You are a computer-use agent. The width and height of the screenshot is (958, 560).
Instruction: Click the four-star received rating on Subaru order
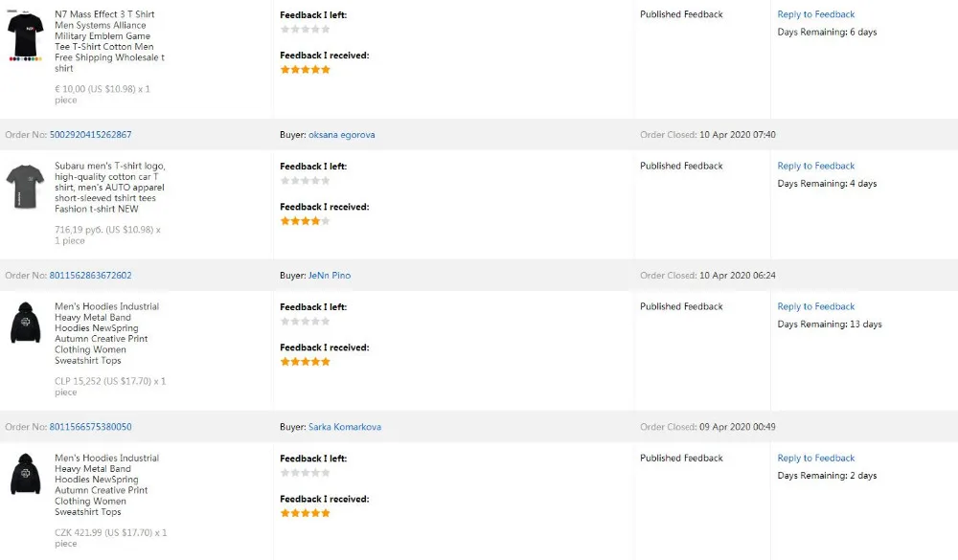tap(305, 221)
